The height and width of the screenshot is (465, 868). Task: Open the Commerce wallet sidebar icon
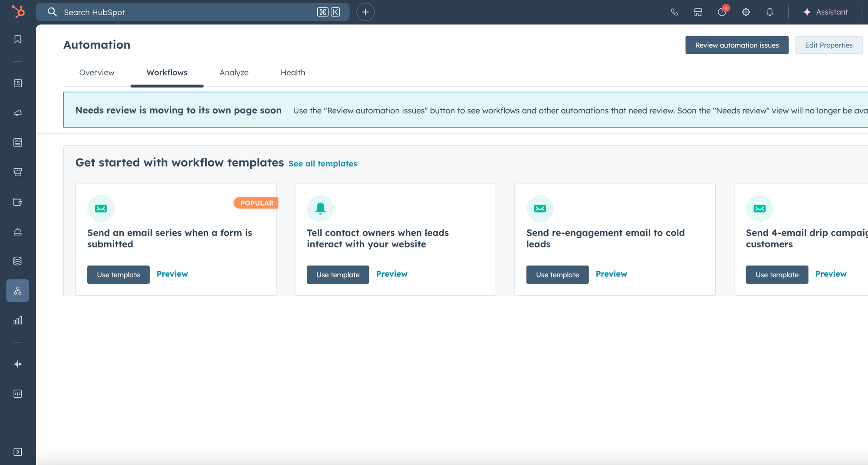pyautogui.click(x=18, y=202)
